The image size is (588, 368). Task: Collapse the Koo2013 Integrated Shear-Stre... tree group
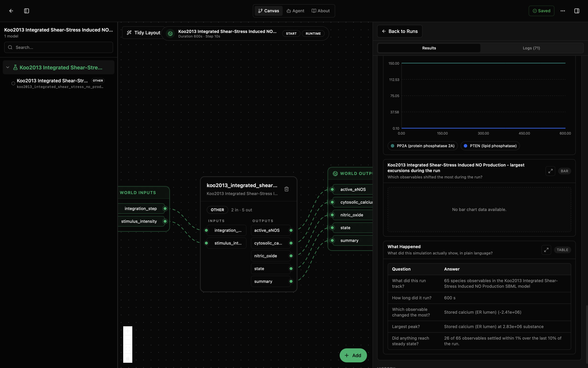(x=8, y=67)
